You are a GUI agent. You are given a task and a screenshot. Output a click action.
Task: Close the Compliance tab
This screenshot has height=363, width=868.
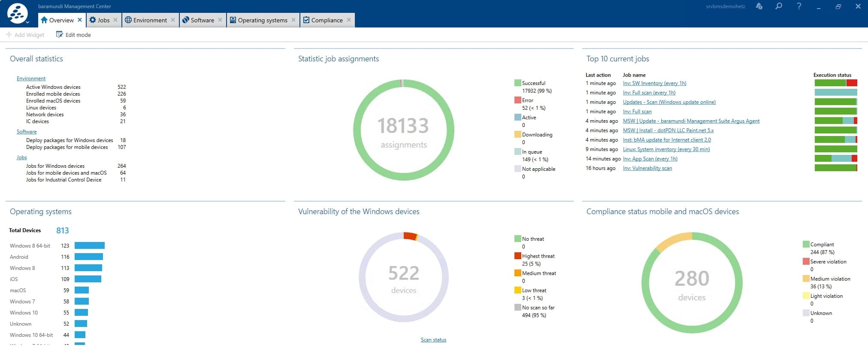click(x=349, y=20)
